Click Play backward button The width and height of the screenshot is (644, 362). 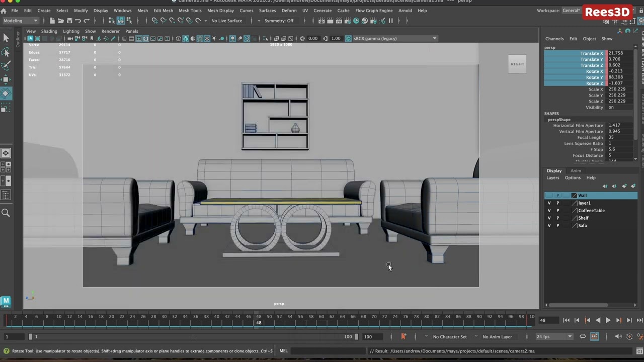pyautogui.click(x=598, y=320)
